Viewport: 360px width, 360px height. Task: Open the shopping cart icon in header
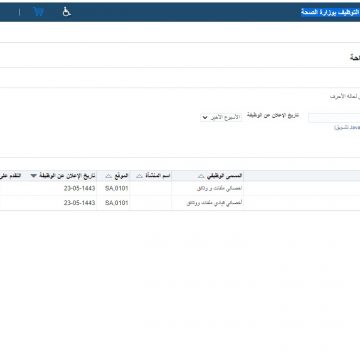(39, 12)
